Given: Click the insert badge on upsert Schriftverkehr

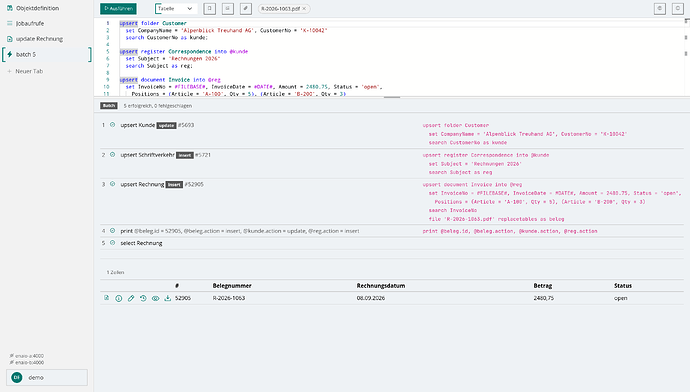Looking at the screenshot, I should point(185,155).
